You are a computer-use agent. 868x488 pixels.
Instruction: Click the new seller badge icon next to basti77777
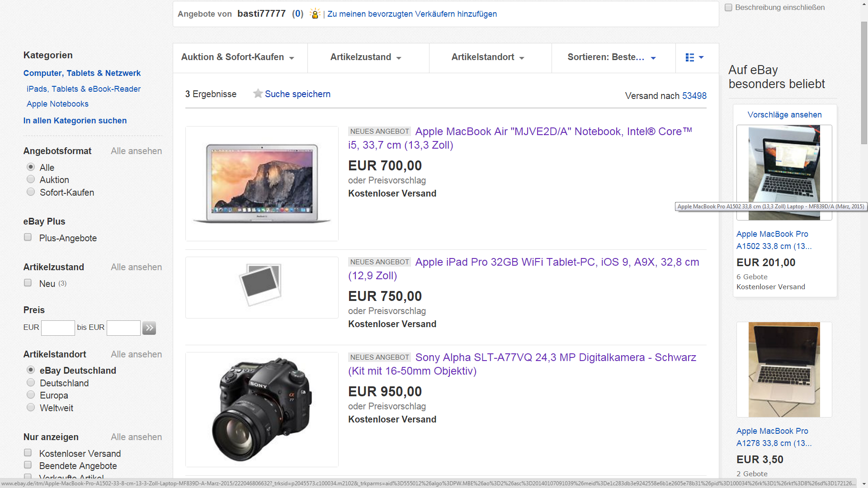click(x=315, y=14)
